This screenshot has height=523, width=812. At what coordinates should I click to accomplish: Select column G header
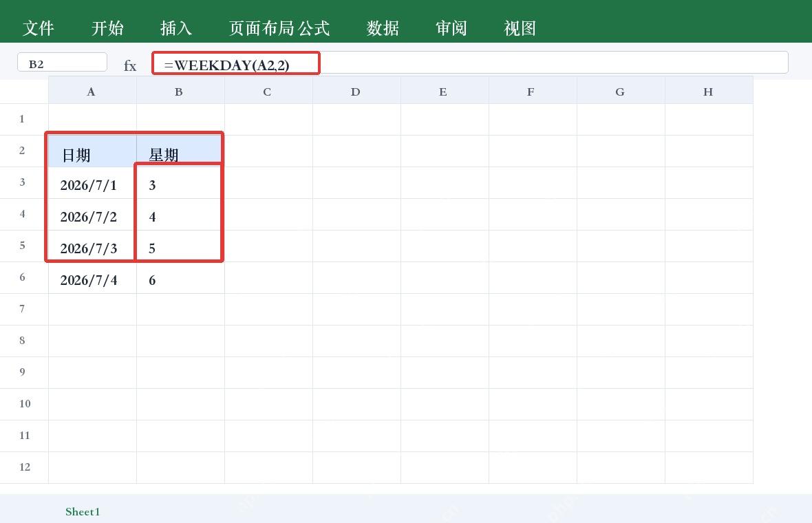pos(621,90)
